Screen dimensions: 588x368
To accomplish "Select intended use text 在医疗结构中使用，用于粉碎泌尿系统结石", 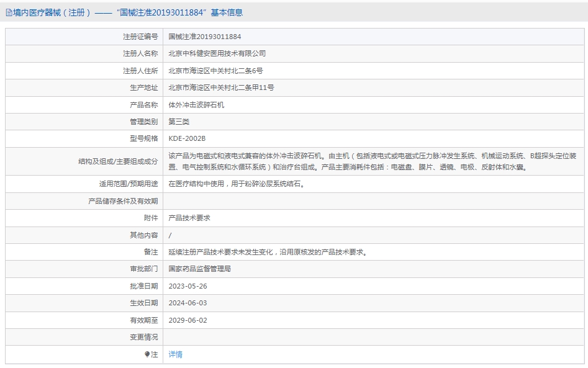I will (x=237, y=184).
